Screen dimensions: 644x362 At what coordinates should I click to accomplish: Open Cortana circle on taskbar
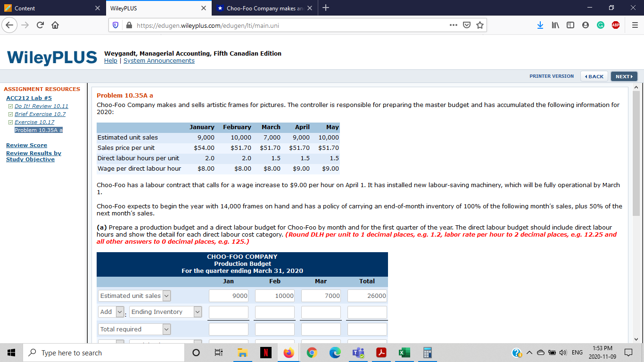(196, 353)
